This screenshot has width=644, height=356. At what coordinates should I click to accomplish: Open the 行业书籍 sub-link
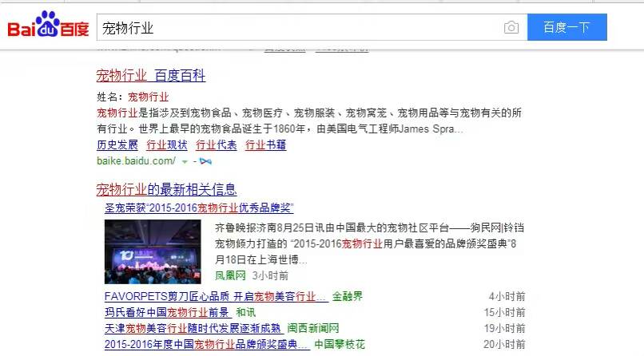pos(266,145)
